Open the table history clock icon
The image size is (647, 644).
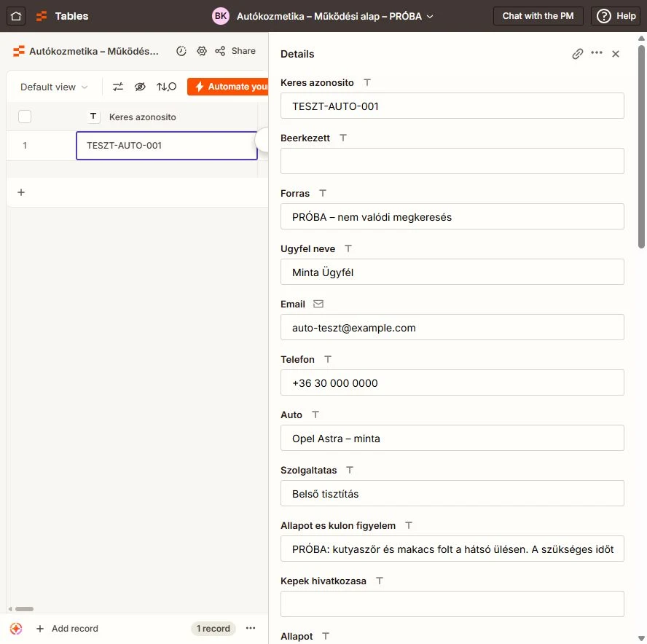(x=181, y=51)
